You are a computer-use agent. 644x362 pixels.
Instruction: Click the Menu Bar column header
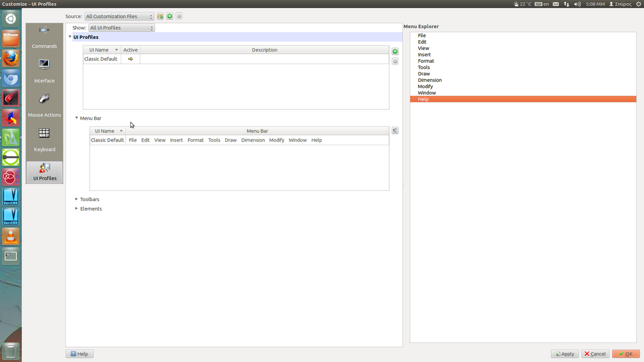coord(257,131)
